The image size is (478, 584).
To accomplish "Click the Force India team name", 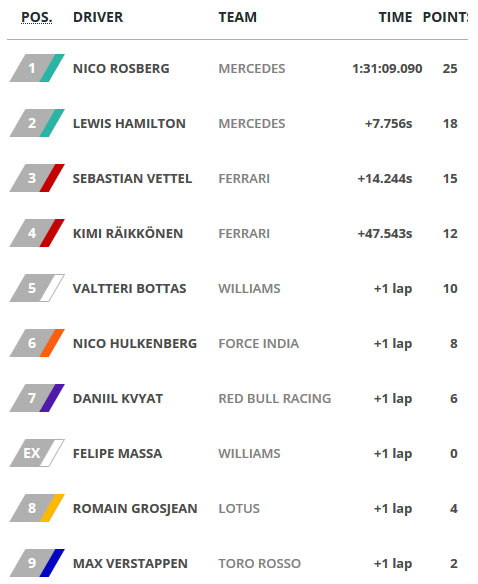I will (259, 343).
